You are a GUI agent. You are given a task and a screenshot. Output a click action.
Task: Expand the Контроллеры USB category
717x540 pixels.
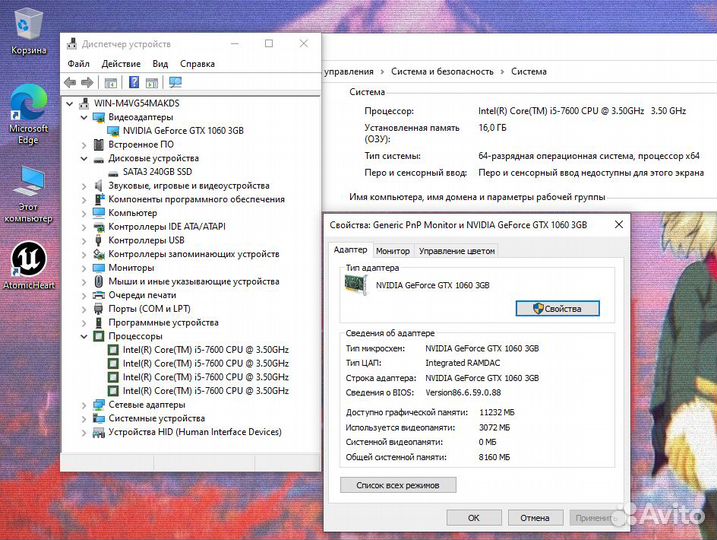84,241
